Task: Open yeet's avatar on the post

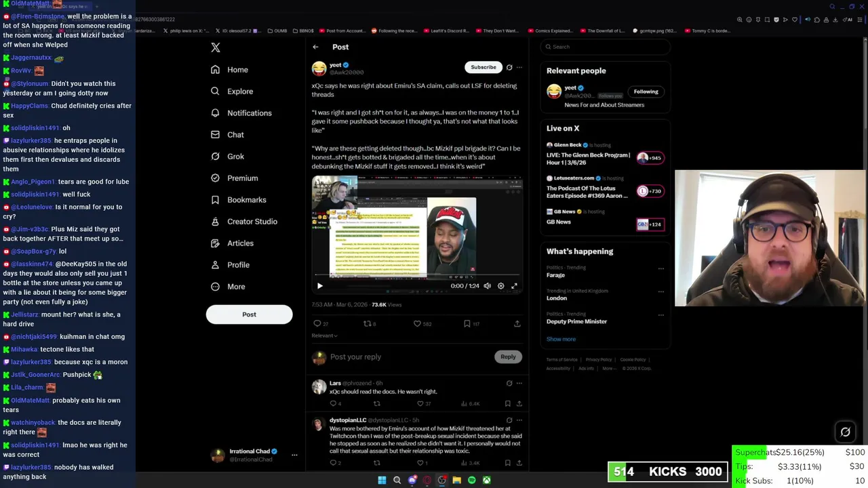Action: coord(319,68)
